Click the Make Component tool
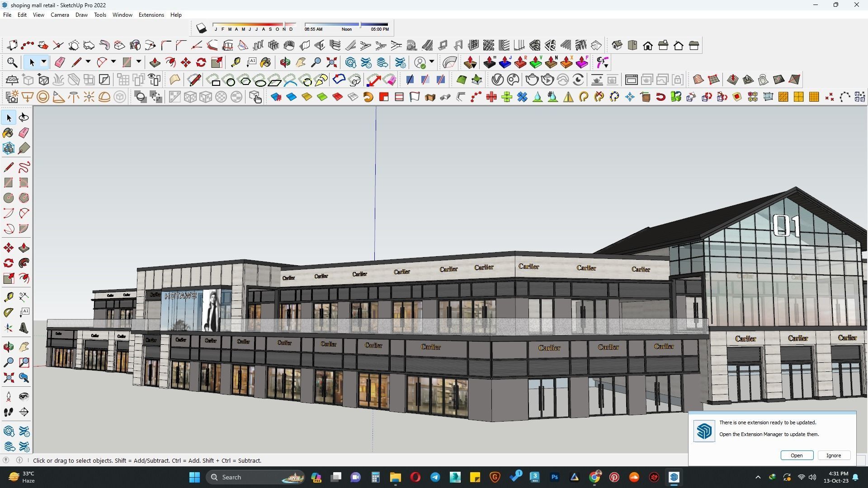Screen dimensions: 868x488 point(9,148)
